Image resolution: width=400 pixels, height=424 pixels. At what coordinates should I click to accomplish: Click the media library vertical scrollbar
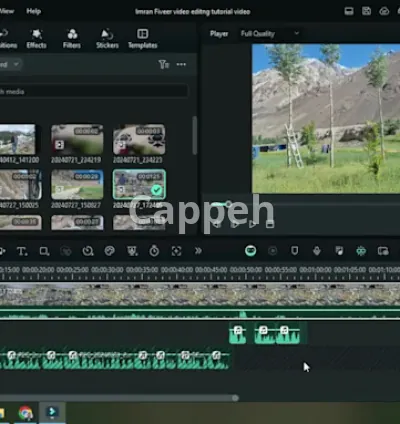point(194,135)
